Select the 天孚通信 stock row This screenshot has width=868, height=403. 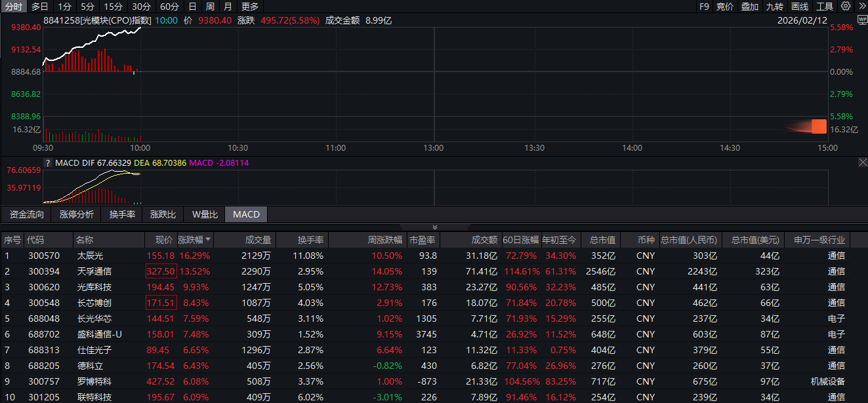(x=94, y=271)
